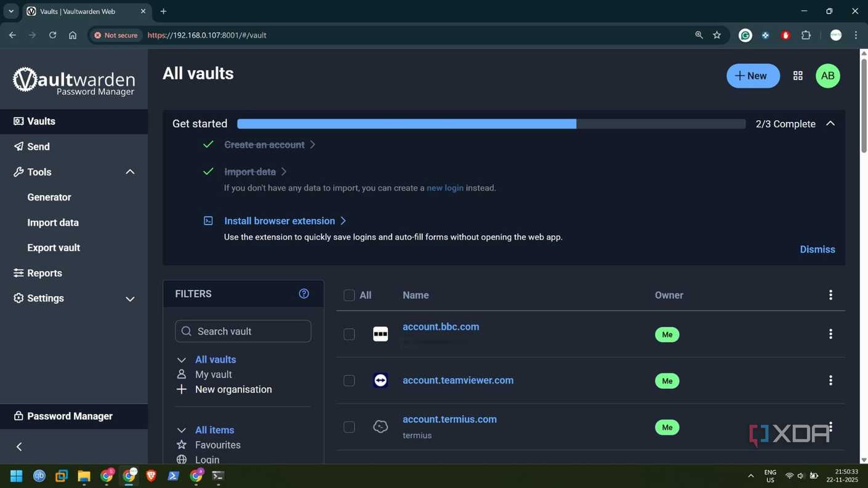Open options menu for account.teamviewer.com row
The image size is (868, 488).
pos(830,380)
